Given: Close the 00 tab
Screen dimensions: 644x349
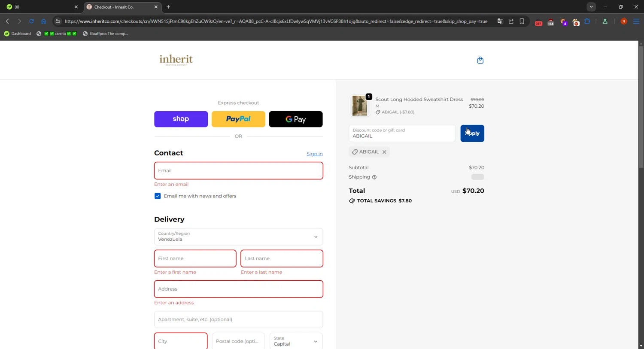Looking at the screenshot, I should pos(76,7).
